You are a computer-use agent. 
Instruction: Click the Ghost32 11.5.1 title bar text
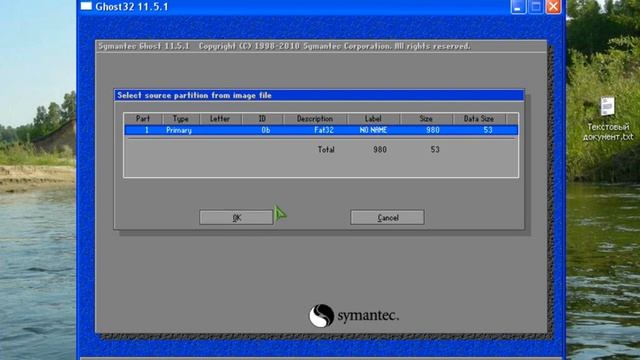point(132,7)
